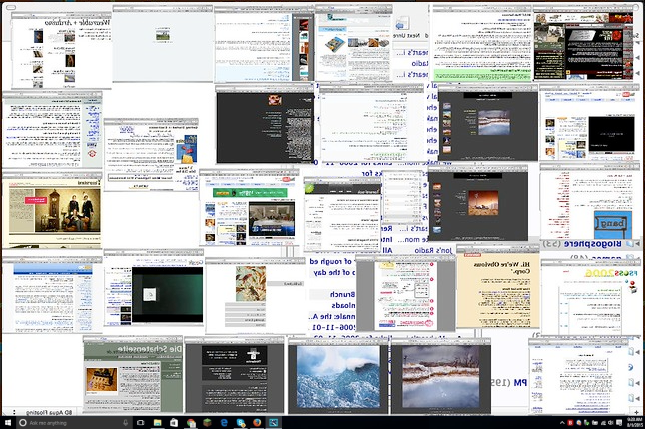This screenshot has width=645, height=429.
Task: Select the Wearable + Arduino window thumbnail
Action: (x=61, y=51)
